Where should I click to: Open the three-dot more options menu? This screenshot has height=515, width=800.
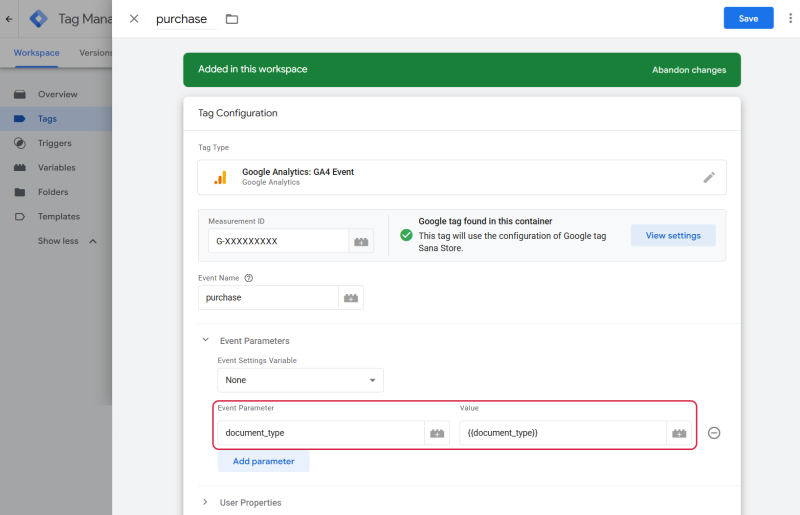click(790, 18)
